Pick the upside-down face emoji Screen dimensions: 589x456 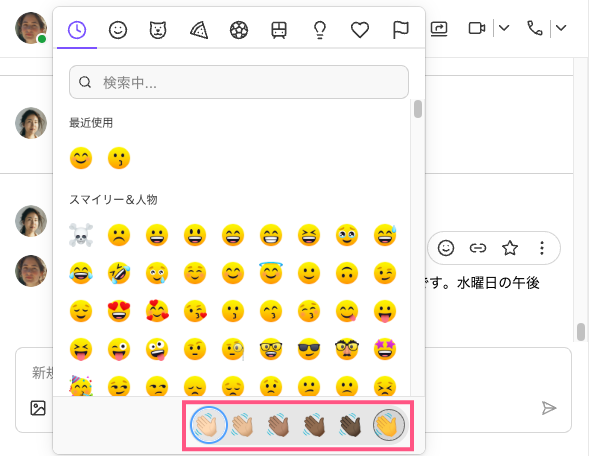coord(347,273)
